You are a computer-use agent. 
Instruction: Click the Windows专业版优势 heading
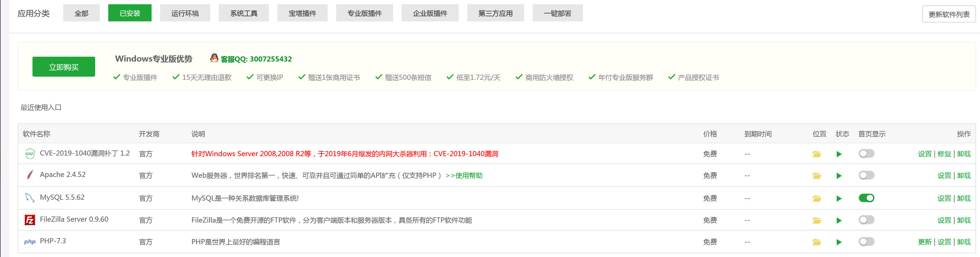coord(154,59)
